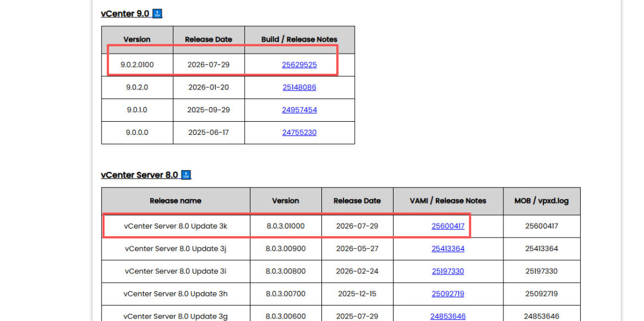Click the vCenter 9.0 heading text

pos(125,14)
